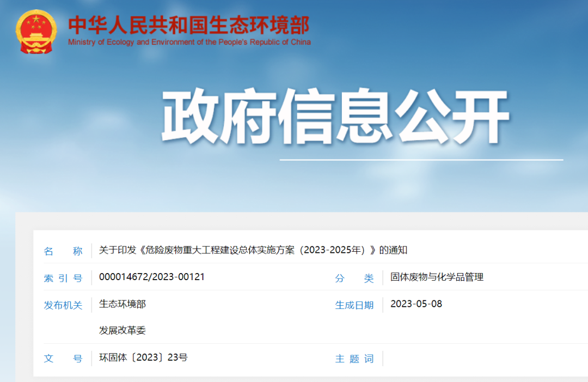The width and height of the screenshot is (588, 382).
Task: Select the 文号 field label
Action: click(x=63, y=359)
